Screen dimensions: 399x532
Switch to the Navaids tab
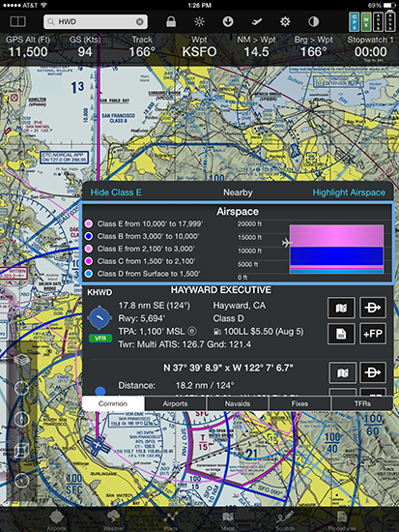(x=238, y=403)
